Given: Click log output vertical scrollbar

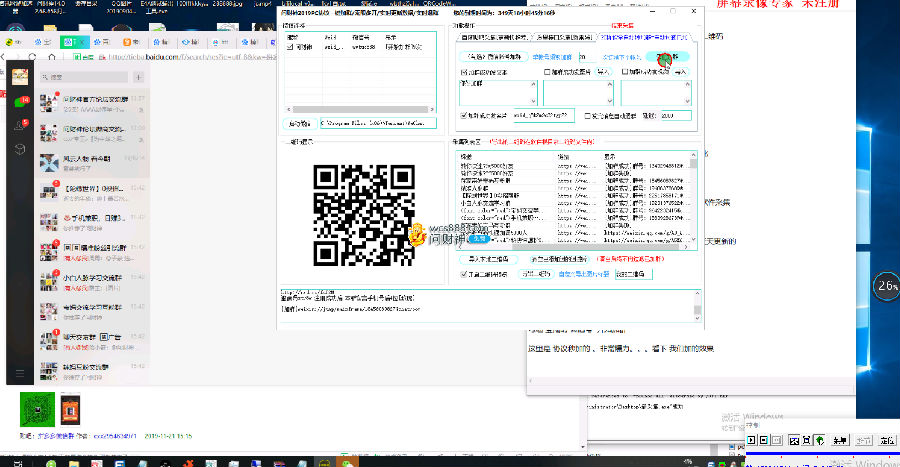Looking at the screenshot, I should point(697,305).
